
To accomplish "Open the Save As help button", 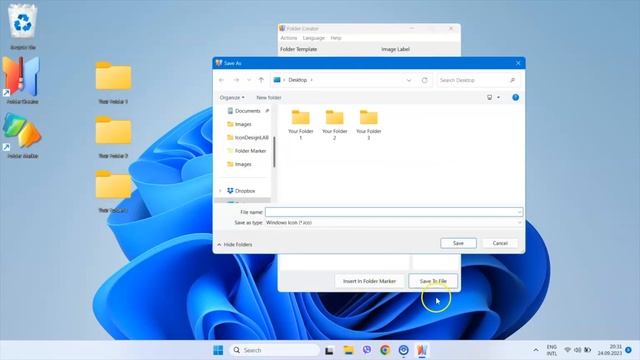I will pos(516,97).
